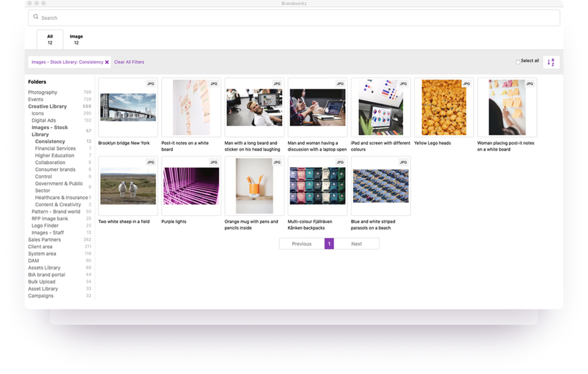
Task: Open the System area folder
Action: click(42, 253)
